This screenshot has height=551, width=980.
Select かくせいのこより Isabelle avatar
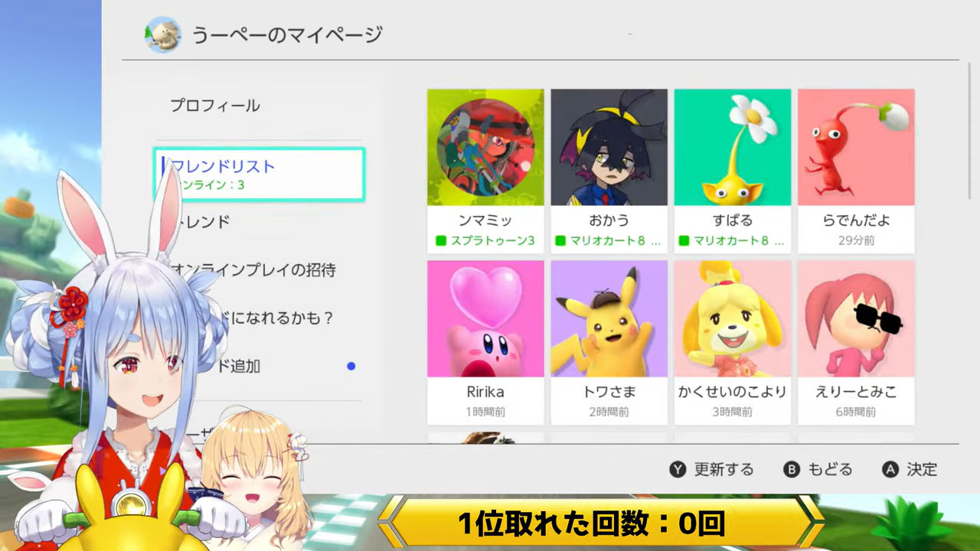[x=733, y=319]
